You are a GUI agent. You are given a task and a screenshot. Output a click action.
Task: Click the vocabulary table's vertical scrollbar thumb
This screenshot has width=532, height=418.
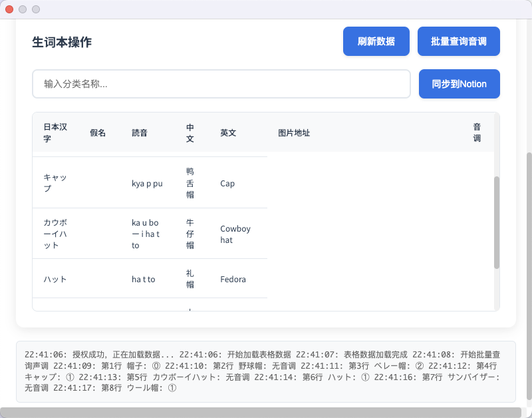496,222
